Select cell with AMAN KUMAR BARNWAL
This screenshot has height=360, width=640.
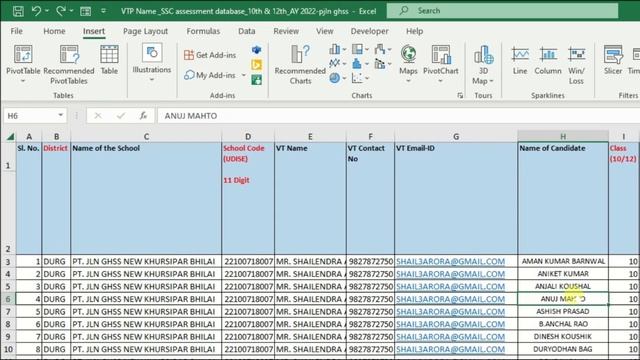(x=563, y=261)
